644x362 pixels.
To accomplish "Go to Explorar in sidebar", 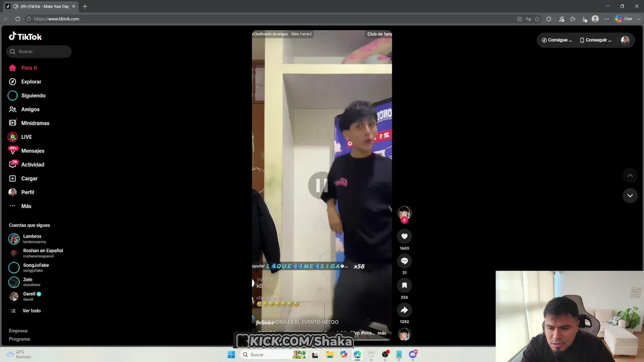I will [25, 81].
